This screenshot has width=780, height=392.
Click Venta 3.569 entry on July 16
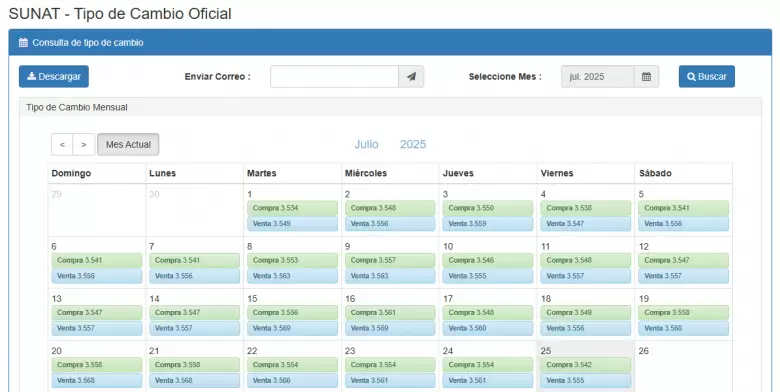[x=390, y=328]
